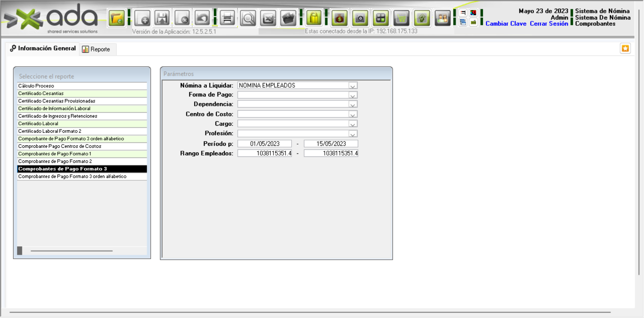The height and width of the screenshot is (318, 644).
Task: Click the orange star favorite icon
Action: tap(625, 49)
